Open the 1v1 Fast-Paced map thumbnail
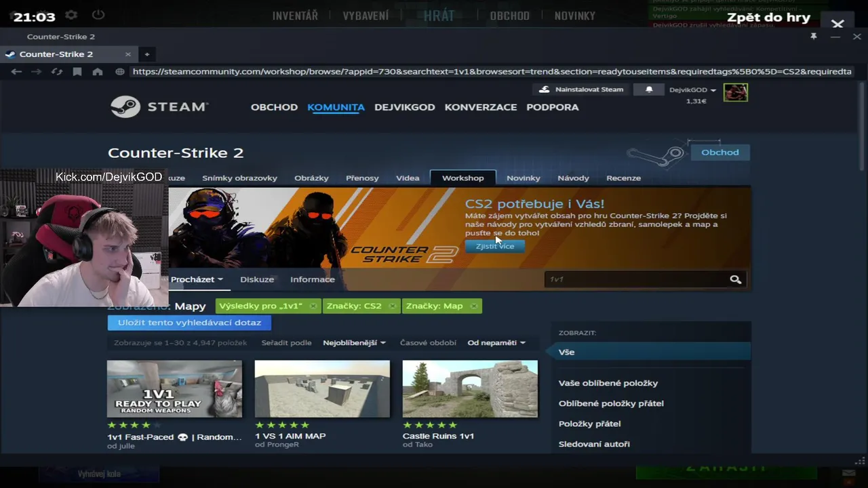 [174, 389]
